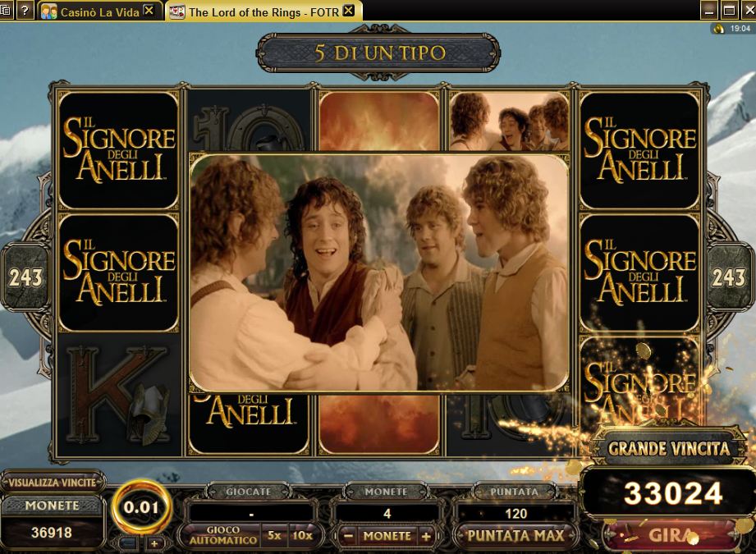
Task: Start Gioco Automatico autoplay
Action: 222,535
